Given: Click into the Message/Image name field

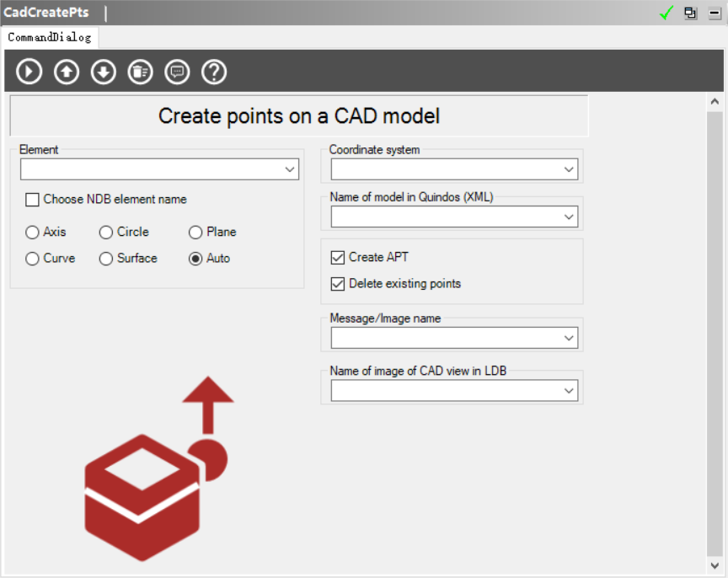Looking at the screenshot, I should 446,338.
